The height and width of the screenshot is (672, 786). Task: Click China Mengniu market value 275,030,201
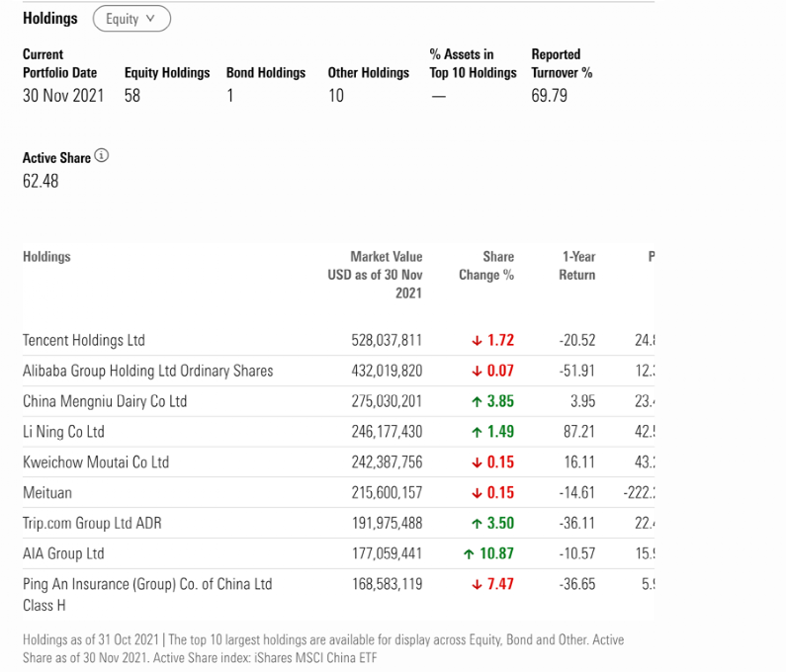pos(387,401)
